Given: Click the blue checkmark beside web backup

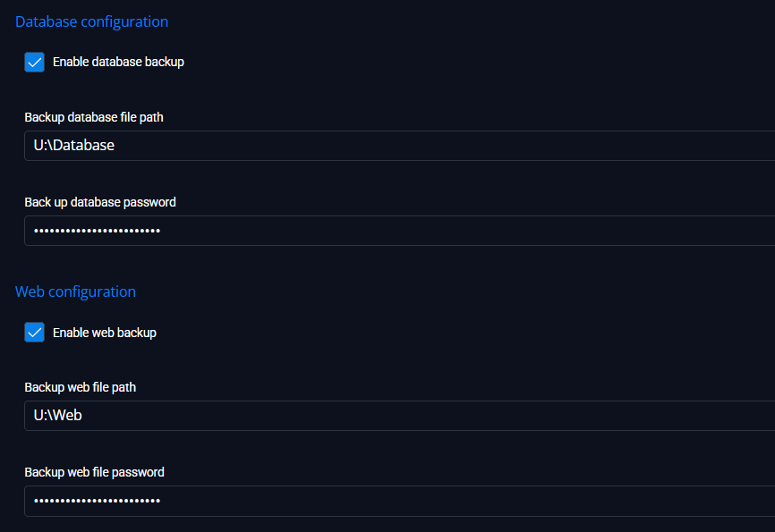Looking at the screenshot, I should point(35,333).
